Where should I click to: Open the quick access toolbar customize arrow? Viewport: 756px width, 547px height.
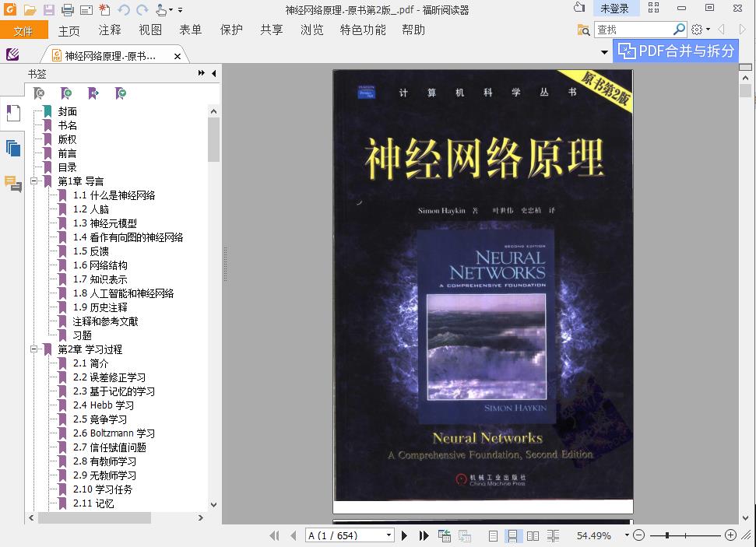point(181,10)
